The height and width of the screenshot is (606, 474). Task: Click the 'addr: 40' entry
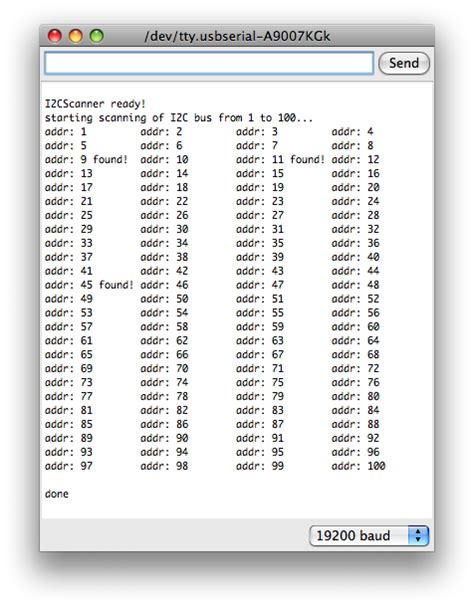click(x=355, y=257)
